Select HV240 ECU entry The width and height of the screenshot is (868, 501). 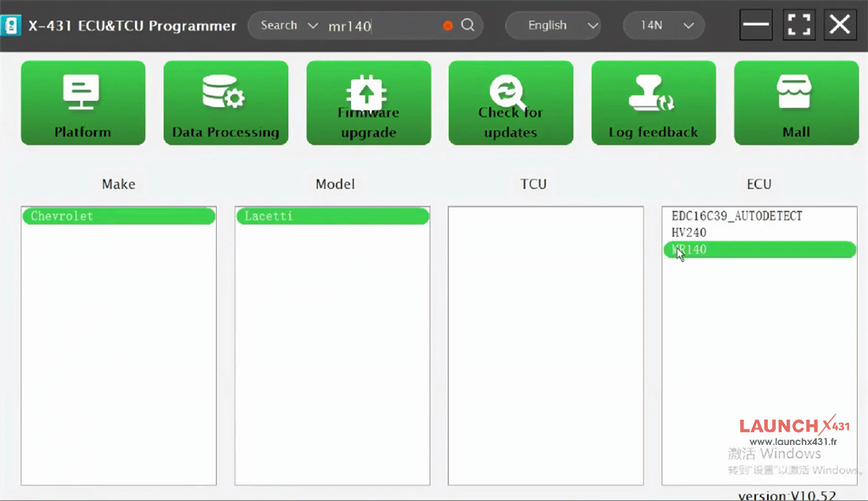689,233
